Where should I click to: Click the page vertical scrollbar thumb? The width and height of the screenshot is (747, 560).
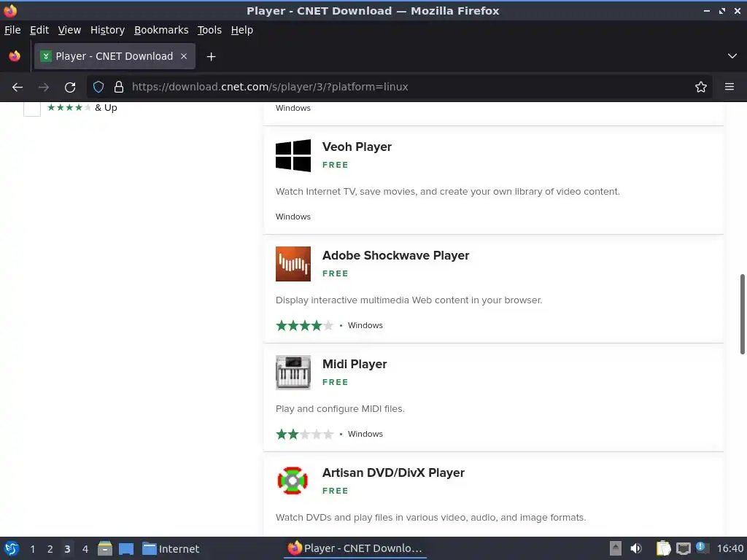click(742, 314)
